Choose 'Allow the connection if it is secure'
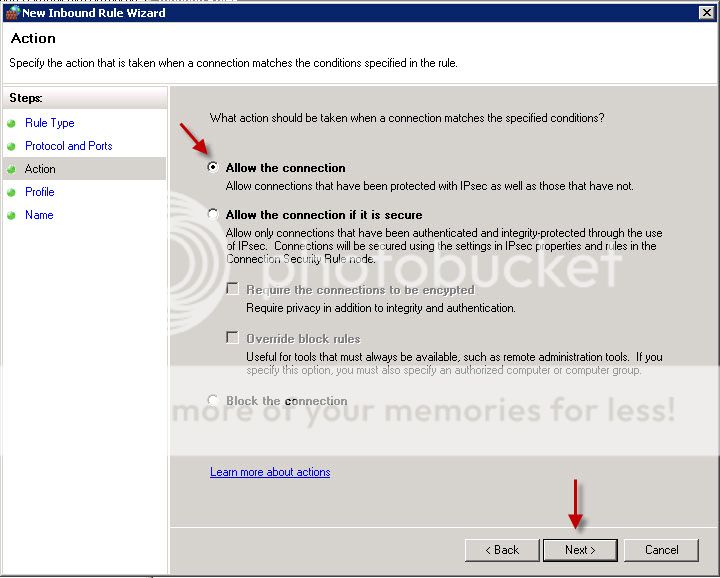The image size is (720, 578). coord(213,215)
